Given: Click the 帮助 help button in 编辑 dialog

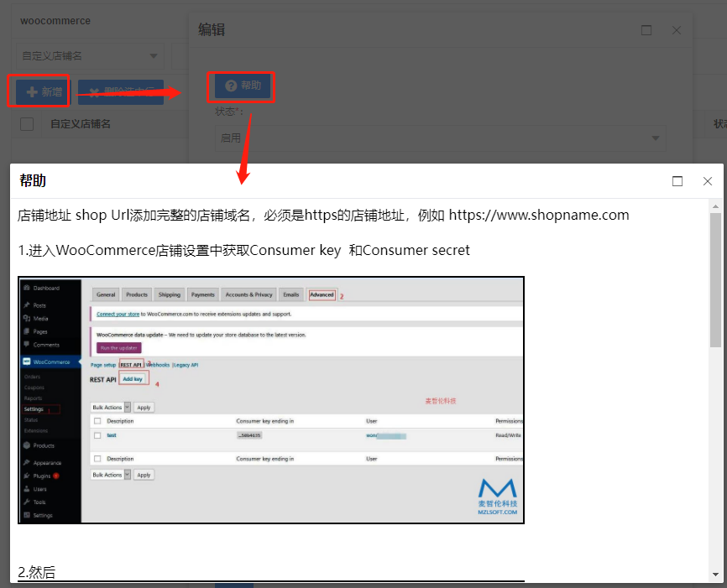Looking at the screenshot, I should [243, 86].
